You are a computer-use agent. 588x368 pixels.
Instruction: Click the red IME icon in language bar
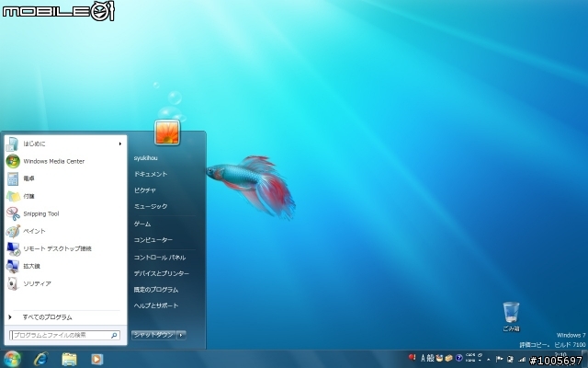(x=412, y=357)
